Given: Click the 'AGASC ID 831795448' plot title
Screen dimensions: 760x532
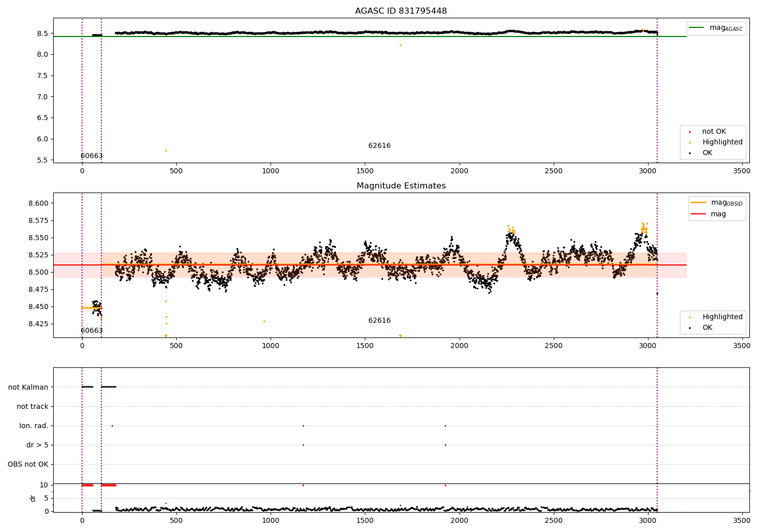Looking at the screenshot, I should [x=401, y=11].
